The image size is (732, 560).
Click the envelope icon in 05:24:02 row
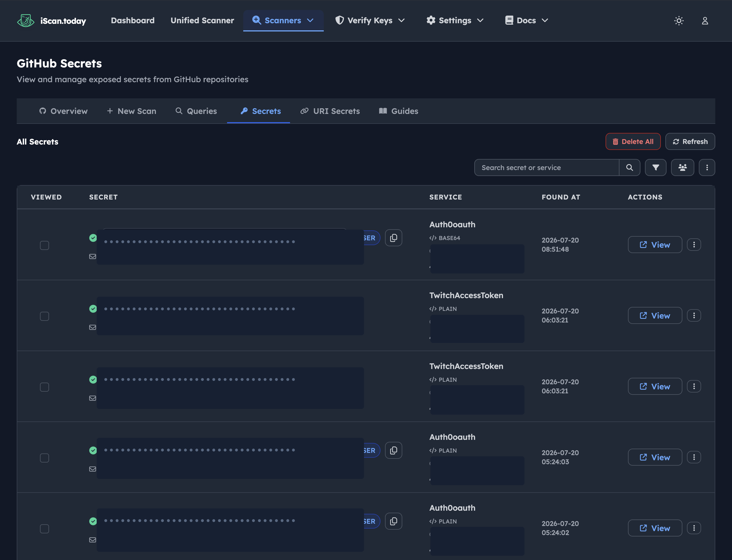[x=93, y=540]
